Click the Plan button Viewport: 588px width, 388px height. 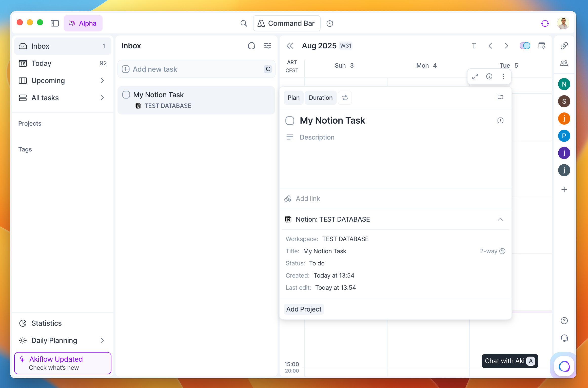tap(293, 98)
